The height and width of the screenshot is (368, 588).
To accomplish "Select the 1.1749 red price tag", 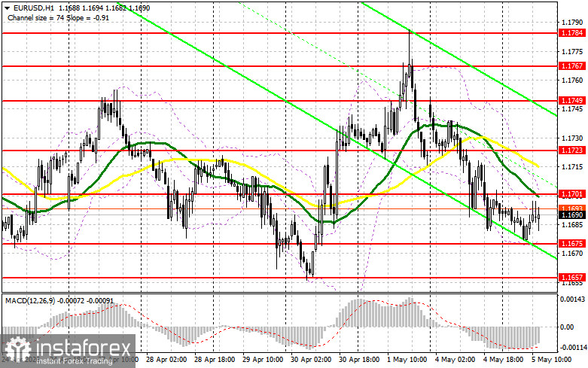I will (572, 100).
